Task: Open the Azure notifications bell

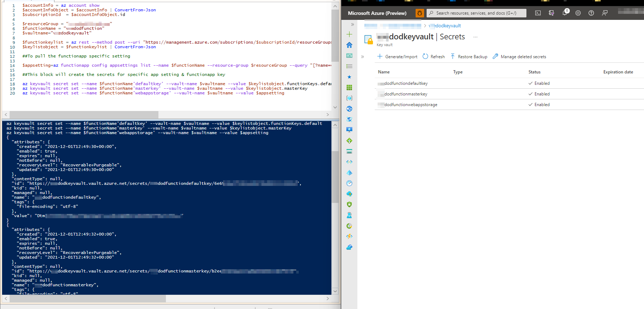Action: click(x=565, y=13)
